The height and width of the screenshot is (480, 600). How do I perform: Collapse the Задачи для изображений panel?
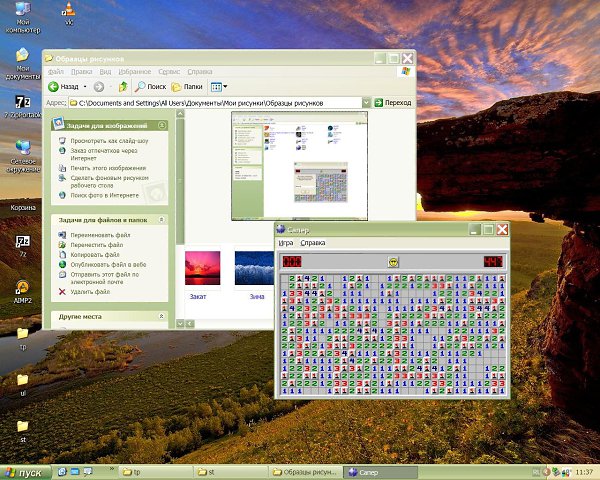point(162,125)
